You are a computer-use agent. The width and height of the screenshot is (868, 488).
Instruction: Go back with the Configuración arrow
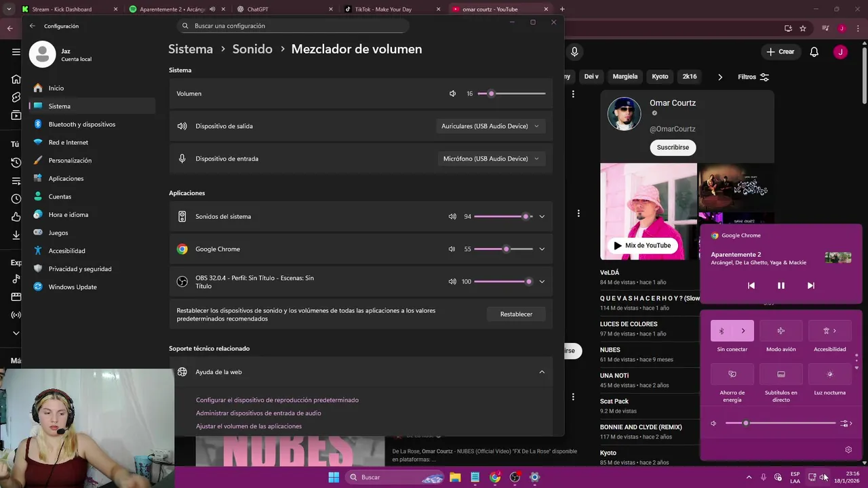click(x=32, y=26)
